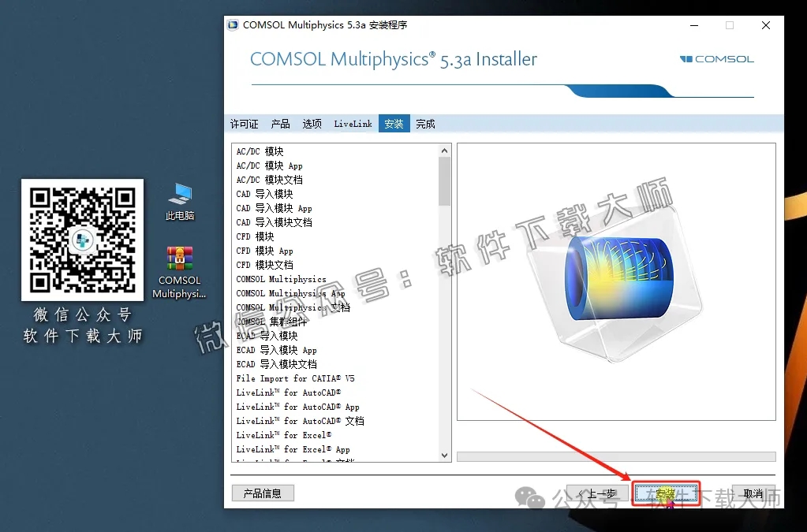
Task: Select File Import for CATIA V5 entry
Action: (296, 378)
